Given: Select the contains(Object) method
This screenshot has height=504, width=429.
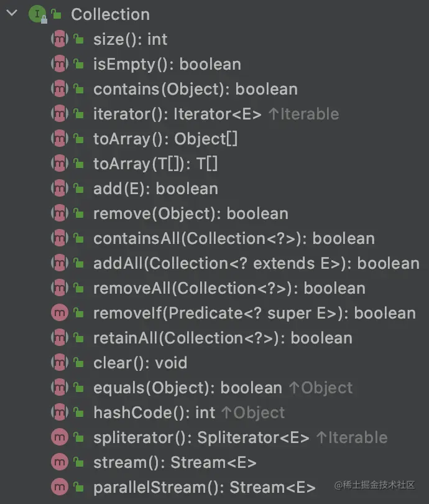Looking at the screenshot, I should tap(195, 89).
